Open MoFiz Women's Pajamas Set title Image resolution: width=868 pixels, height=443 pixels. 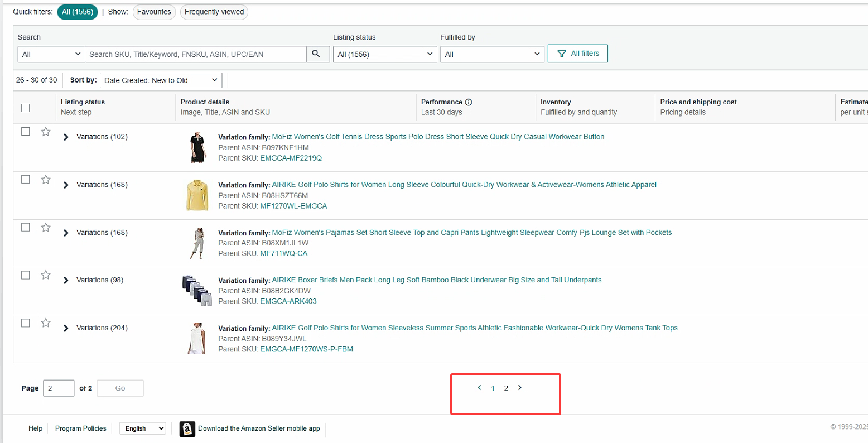pyautogui.click(x=472, y=233)
